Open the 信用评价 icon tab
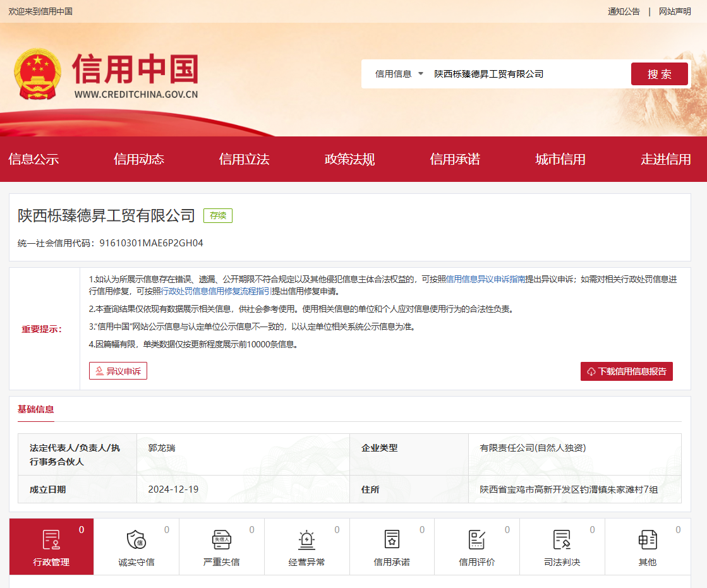 (476, 540)
